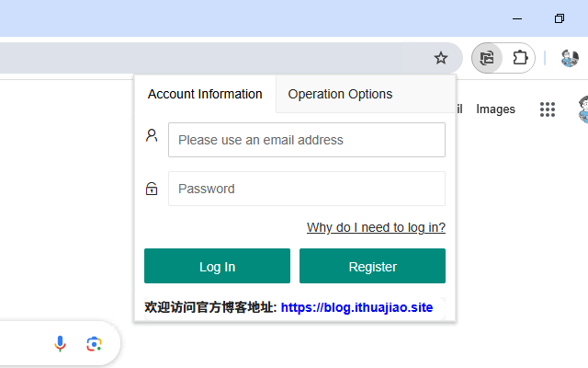The width and height of the screenshot is (588, 368).
Task: Click the bookmark sync extension icon
Action: [487, 58]
